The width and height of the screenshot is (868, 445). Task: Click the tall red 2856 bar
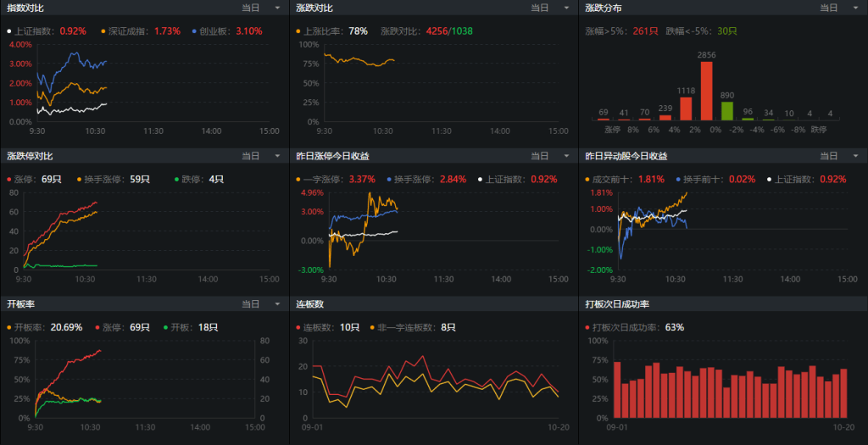[x=706, y=91]
